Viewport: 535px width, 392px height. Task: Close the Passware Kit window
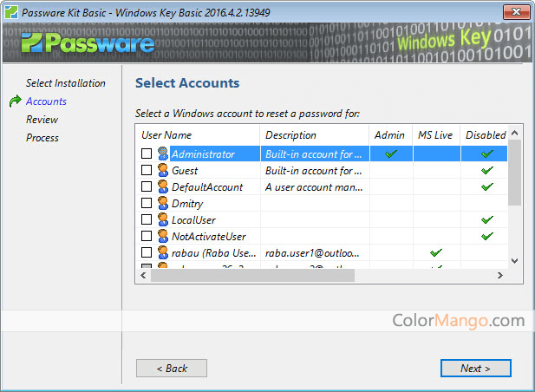tap(517, 12)
